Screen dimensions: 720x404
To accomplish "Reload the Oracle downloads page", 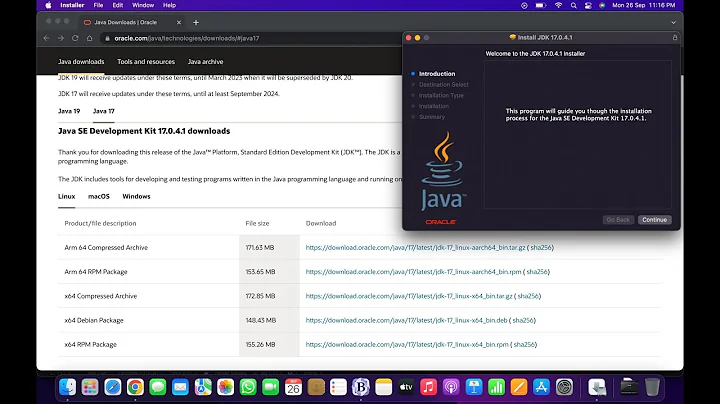I will coord(75,38).
